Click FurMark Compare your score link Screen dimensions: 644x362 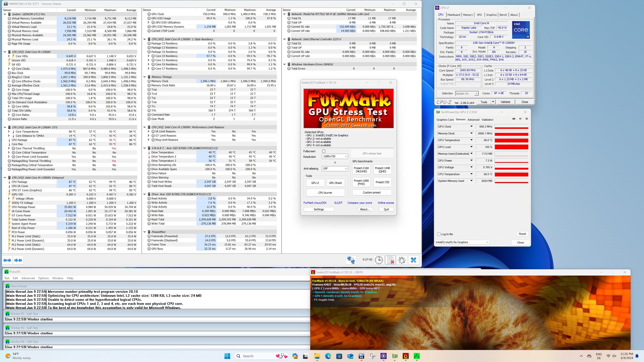tap(360, 203)
